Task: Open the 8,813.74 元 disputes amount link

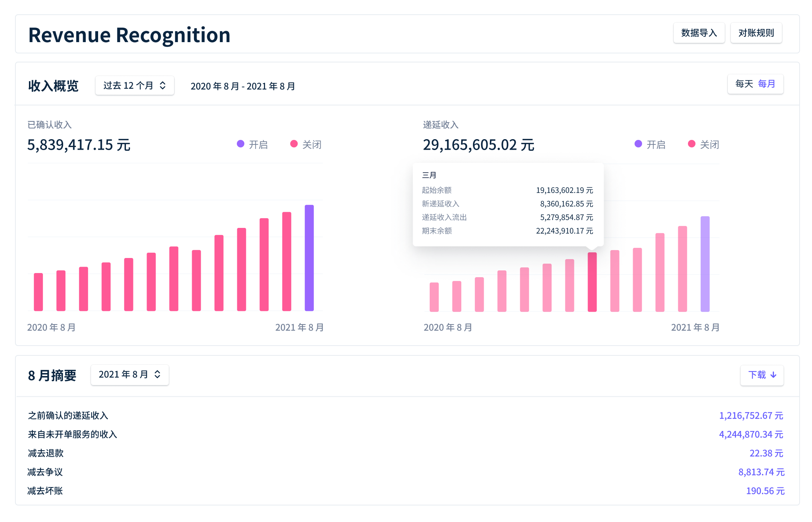Action: (761, 472)
